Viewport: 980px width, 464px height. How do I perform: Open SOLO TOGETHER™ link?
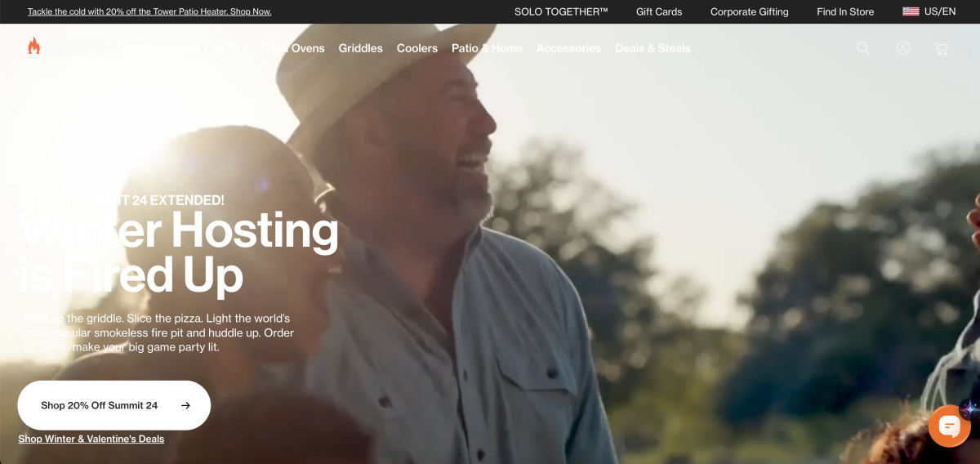(x=561, y=11)
